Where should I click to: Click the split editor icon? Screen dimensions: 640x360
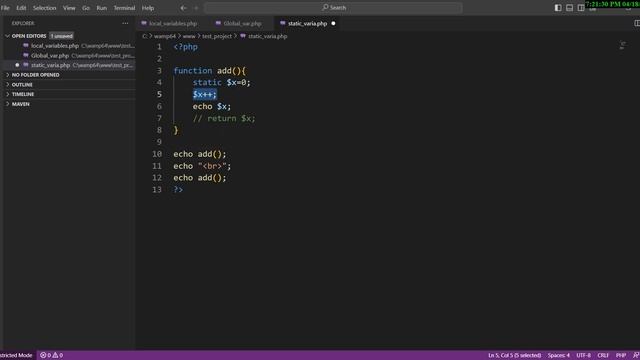point(637,23)
